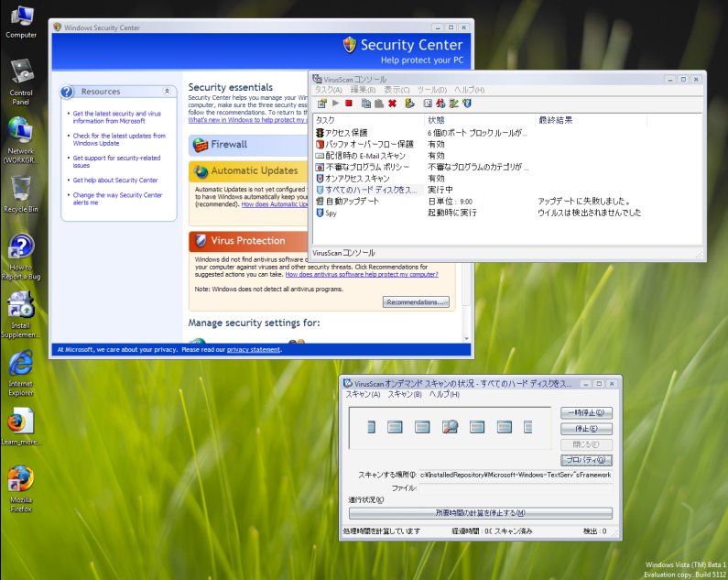This screenshot has height=580, width=728.
Task: Open 編集(B) menu in VirusScan console
Action: (363, 90)
